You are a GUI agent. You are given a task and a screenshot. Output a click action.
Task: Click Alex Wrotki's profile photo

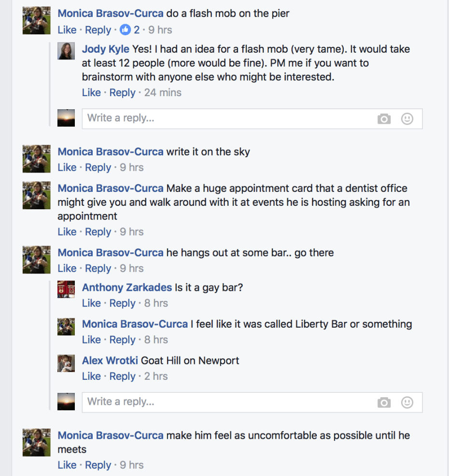coord(66,363)
